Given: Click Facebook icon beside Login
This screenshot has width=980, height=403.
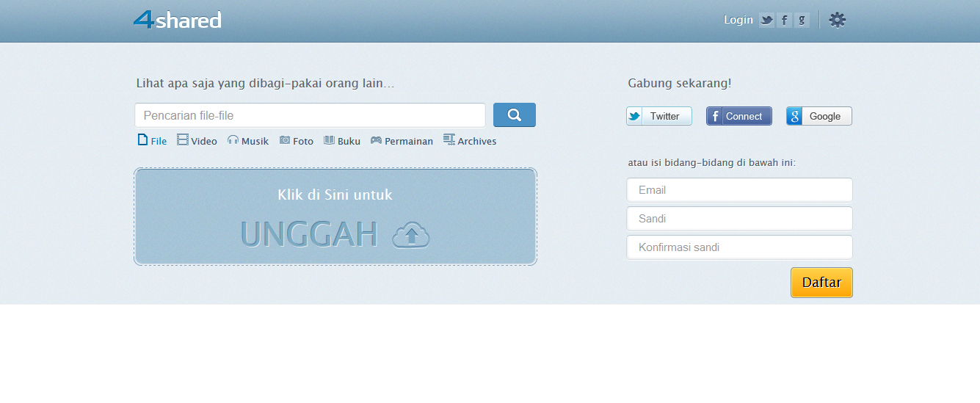Looking at the screenshot, I should point(785,21).
